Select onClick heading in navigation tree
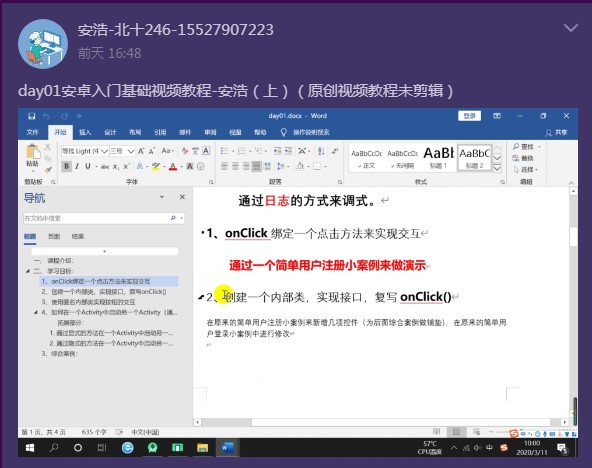The image size is (592, 468). (101, 281)
